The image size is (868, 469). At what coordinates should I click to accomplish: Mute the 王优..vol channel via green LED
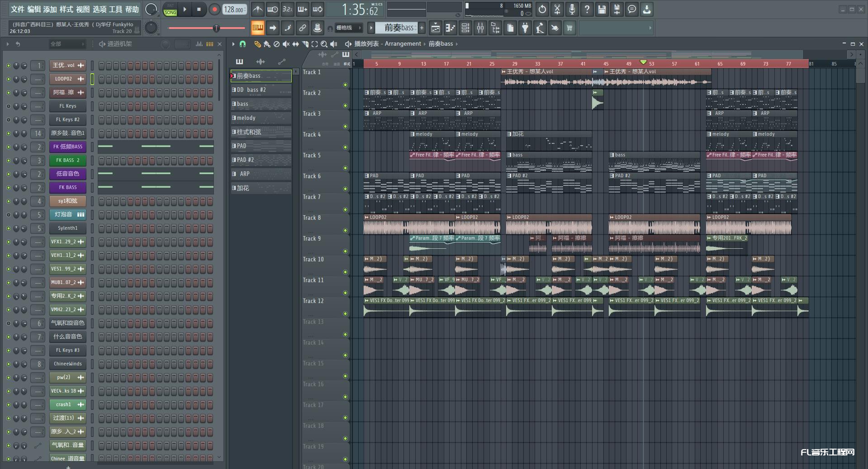(8, 66)
